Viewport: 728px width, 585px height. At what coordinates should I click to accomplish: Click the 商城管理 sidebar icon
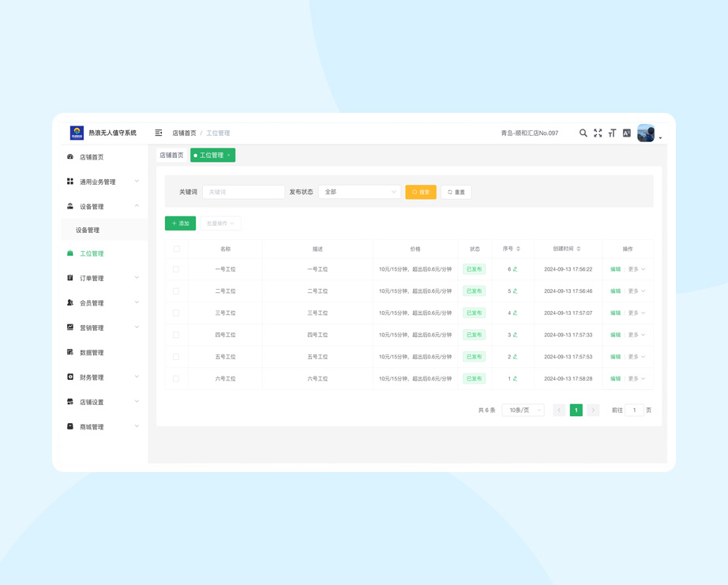pyautogui.click(x=70, y=426)
